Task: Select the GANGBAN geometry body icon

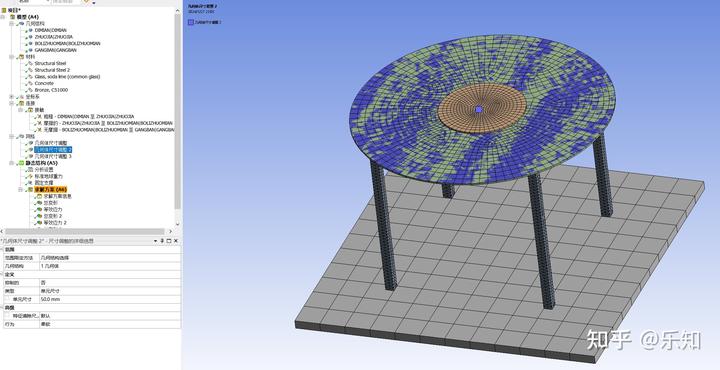Action: [30, 50]
